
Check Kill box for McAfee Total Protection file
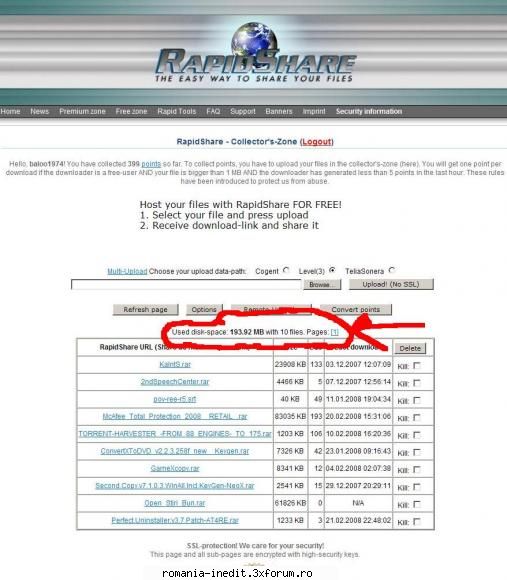coord(417,418)
